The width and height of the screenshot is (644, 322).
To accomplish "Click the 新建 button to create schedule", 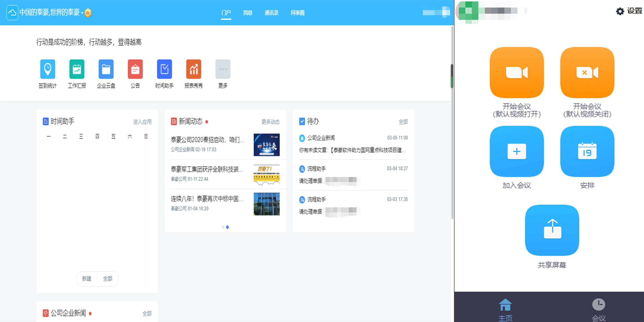I will pyautogui.click(x=87, y=279).
